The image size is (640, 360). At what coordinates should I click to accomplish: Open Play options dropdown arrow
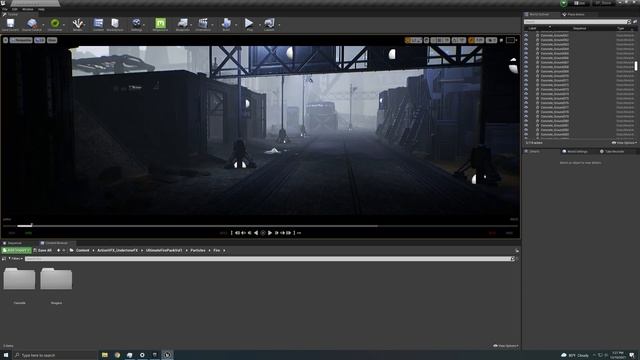coord(259,25)
